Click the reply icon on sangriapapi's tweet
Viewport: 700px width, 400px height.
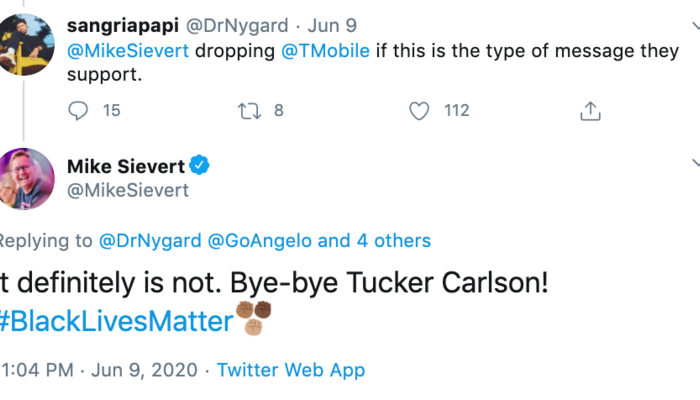pyautogui.click(x=78, y=111)
